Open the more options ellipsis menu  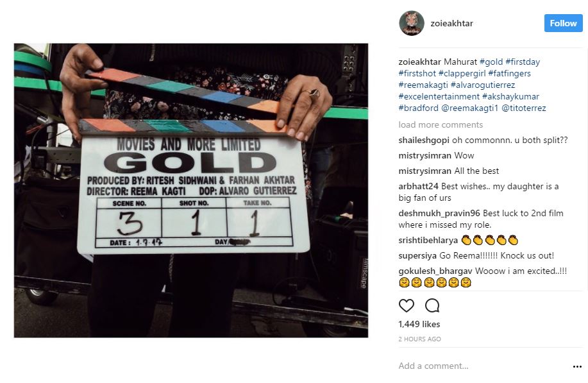coord(577,366)
